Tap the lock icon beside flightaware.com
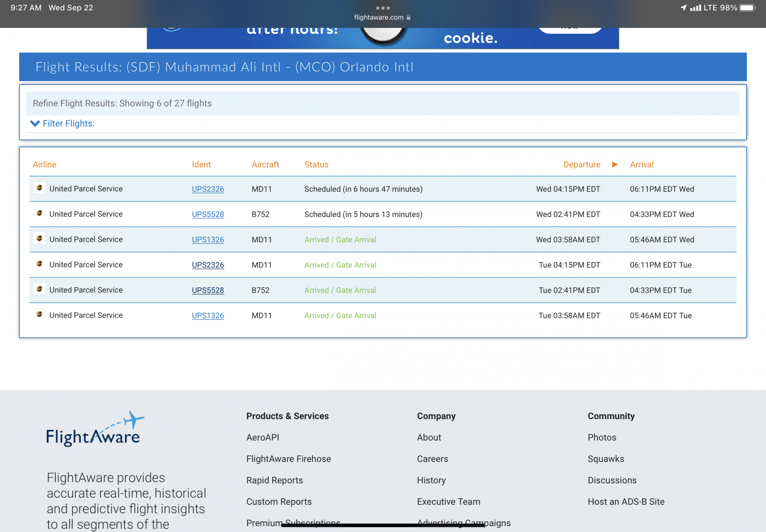 pos(409,17)
